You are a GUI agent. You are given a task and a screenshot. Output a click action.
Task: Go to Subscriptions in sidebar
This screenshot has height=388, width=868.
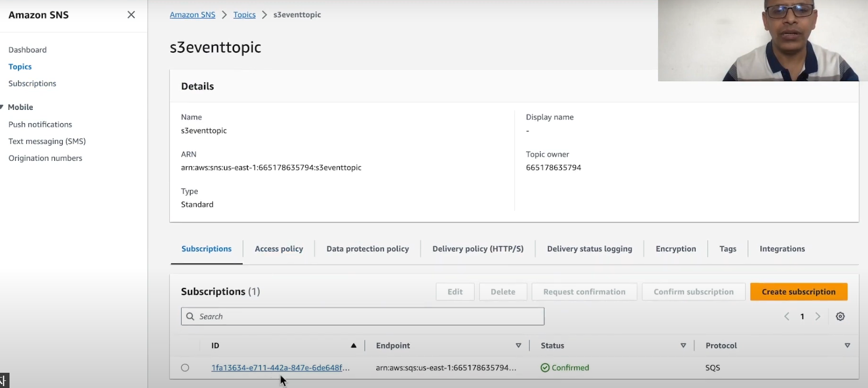pos(32,84)
